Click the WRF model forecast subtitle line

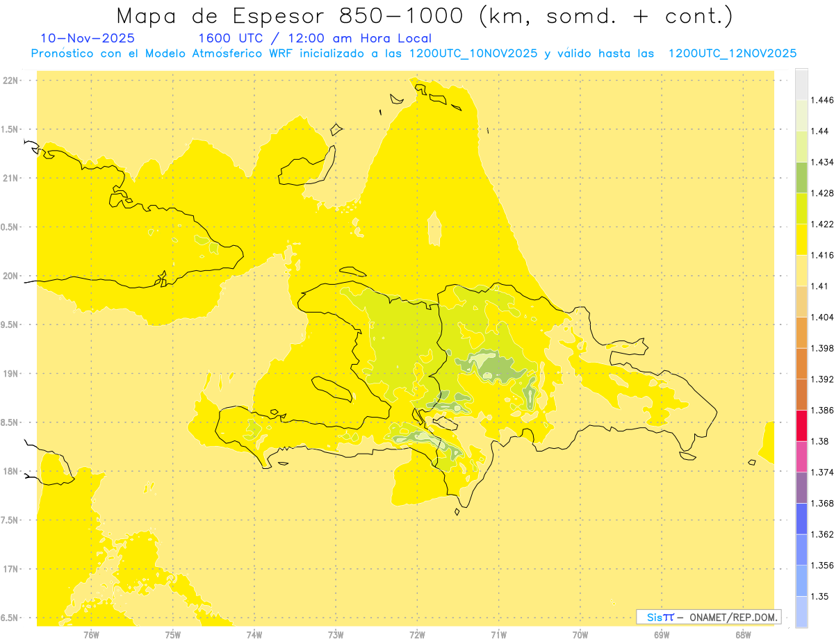(x=414, y=53)
